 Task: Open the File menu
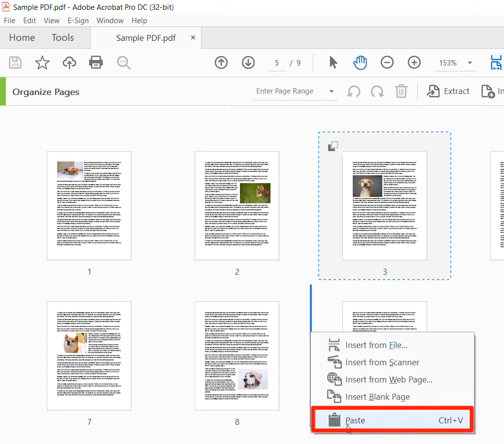tap(9, 21)
